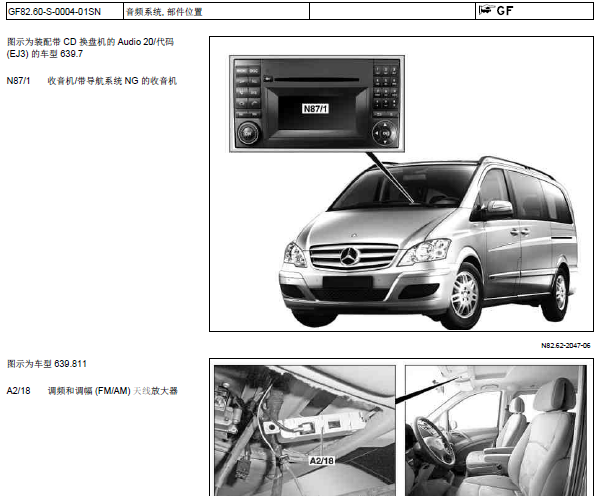Viewport: 604px width, 496px height.
Task: Click the numeric keypad on the radio
Action: click(x=386, y=87)
